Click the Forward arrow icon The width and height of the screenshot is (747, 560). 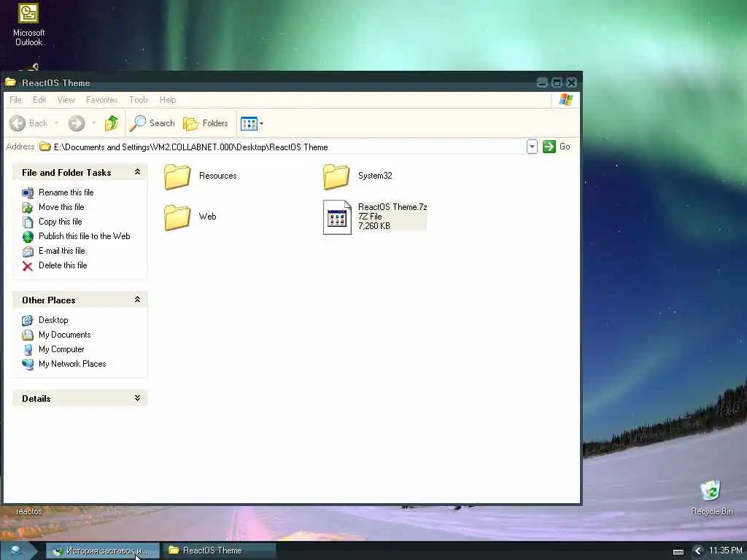[76, 123]
